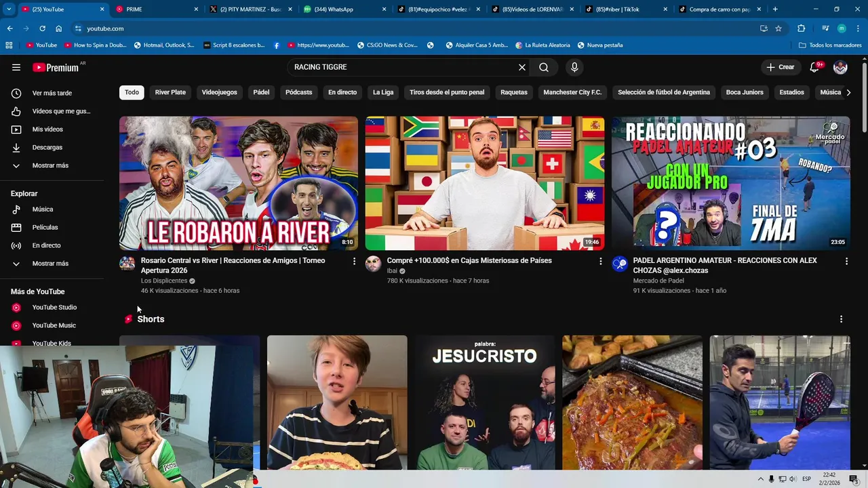Screen dimensions: 868x488
Task: Open browser extensions puzzle icon
Action: [801, 28]
